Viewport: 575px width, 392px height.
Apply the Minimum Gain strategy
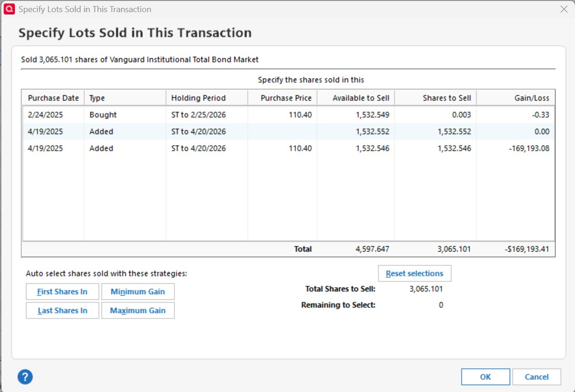138,292
